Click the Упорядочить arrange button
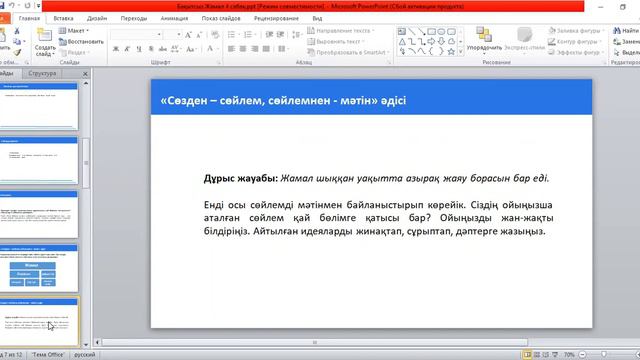 (484, 40)
